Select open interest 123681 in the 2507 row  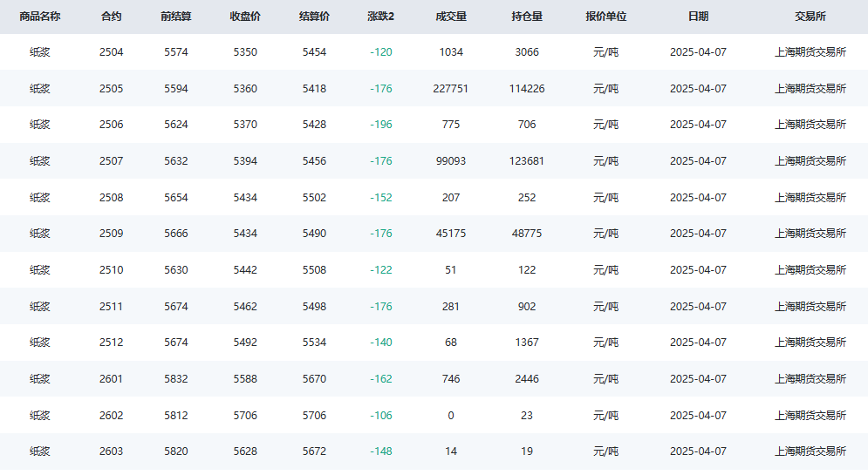coord(526,161)
